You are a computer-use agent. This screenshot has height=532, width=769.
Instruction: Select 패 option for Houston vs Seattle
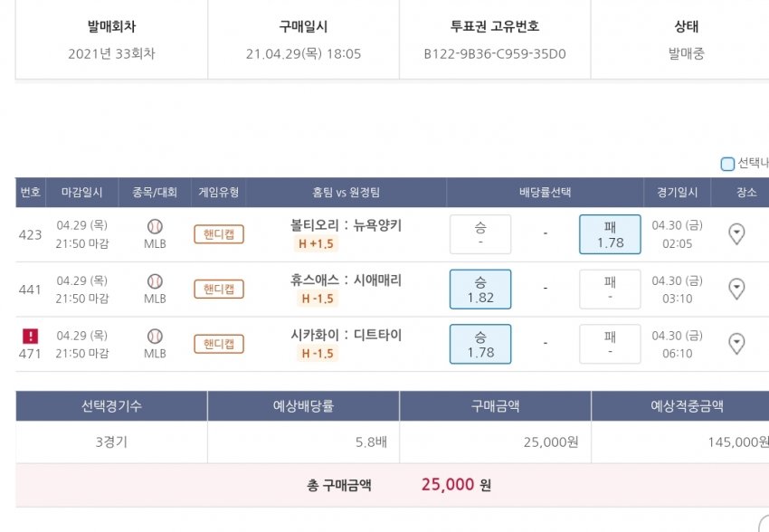coord(610,290)
